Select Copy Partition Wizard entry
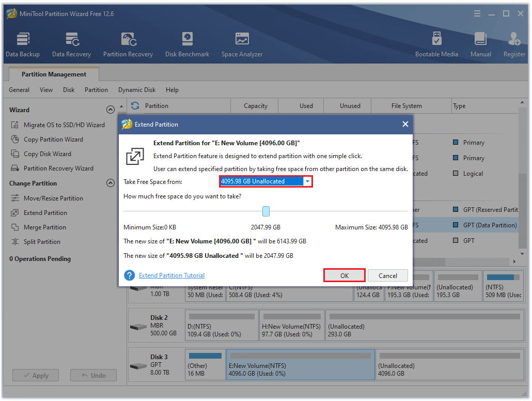Screen dimensions: 532x401 (53, 139)
